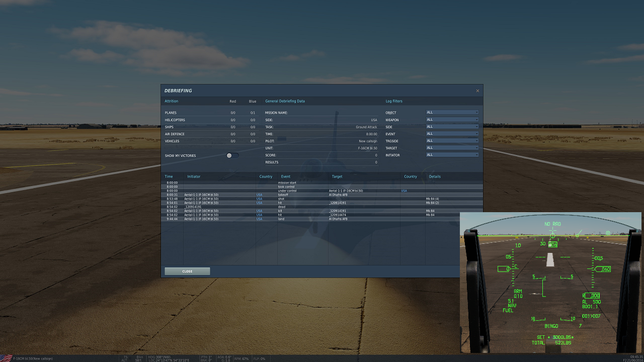Click the HUD camera inset view
Screen dimensions: 644x362
click(550, 282)
